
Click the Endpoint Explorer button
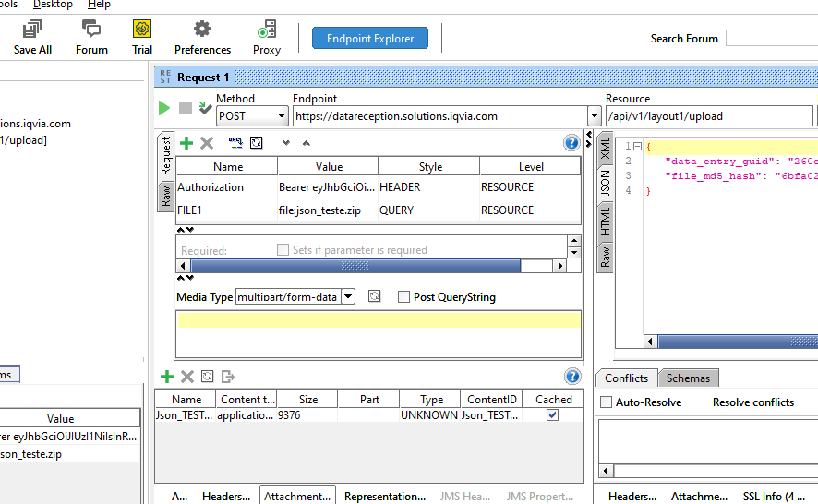(370, 39)
